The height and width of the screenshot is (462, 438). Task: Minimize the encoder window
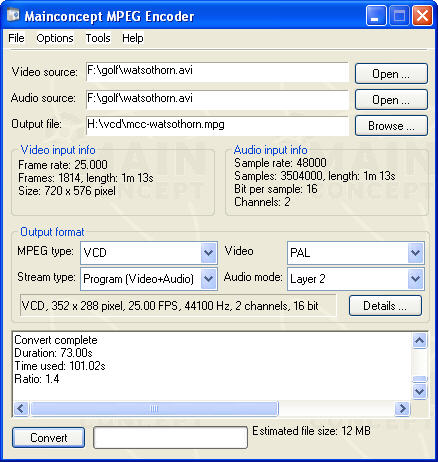(x=376, y=16)
